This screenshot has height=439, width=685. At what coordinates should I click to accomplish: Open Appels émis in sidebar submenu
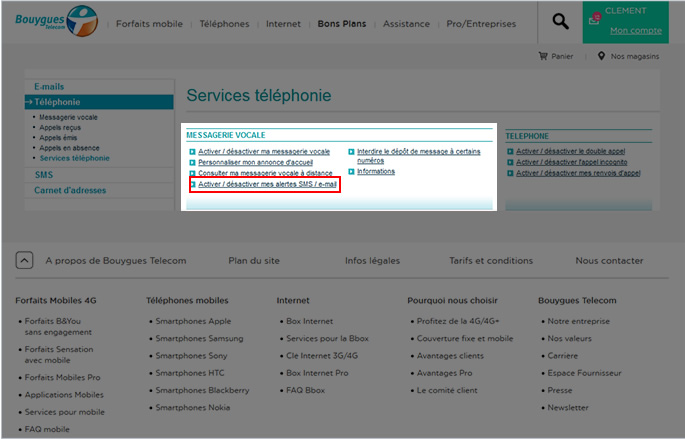pos(58,138)
